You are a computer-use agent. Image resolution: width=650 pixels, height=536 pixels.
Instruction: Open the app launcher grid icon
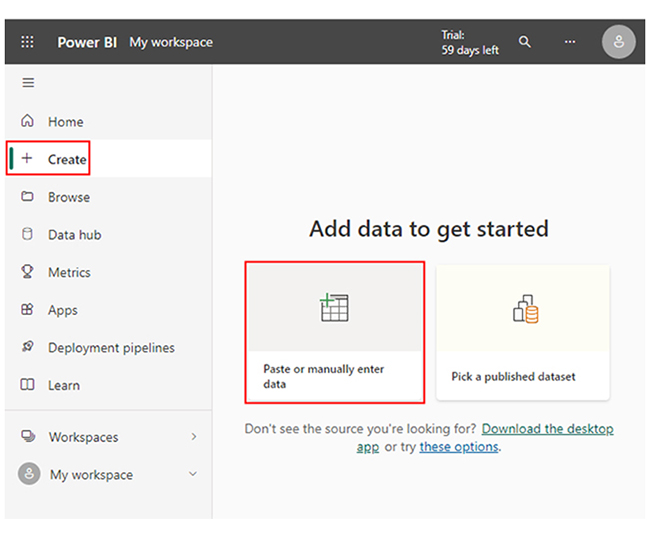coord(27,42)
